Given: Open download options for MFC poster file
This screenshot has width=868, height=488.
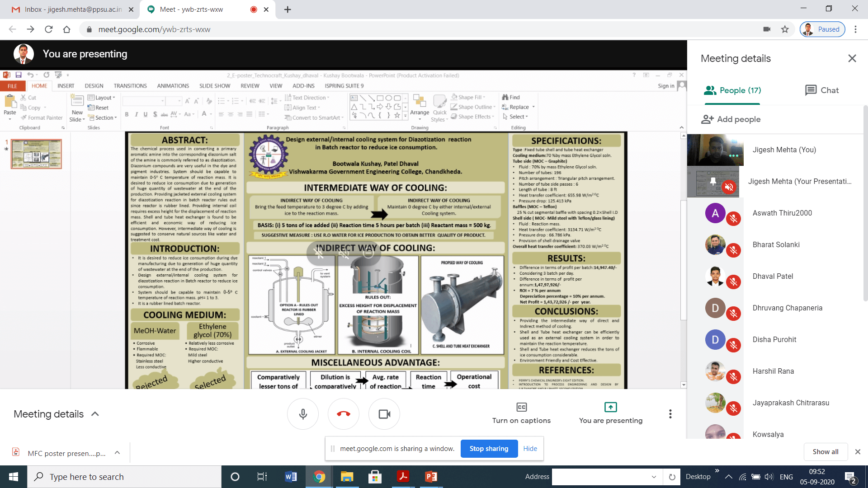Looking at the screenshot, I should (x=117, y=453).
